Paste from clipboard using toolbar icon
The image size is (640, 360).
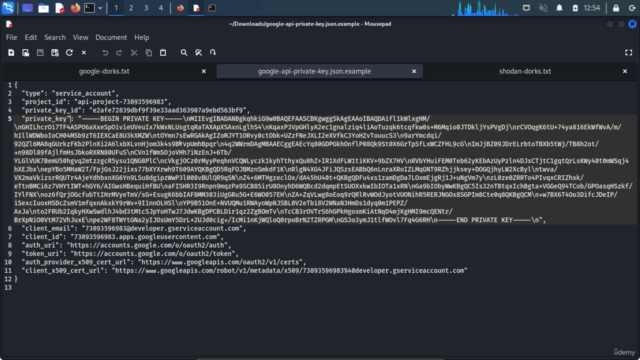(x=163, y=53)
